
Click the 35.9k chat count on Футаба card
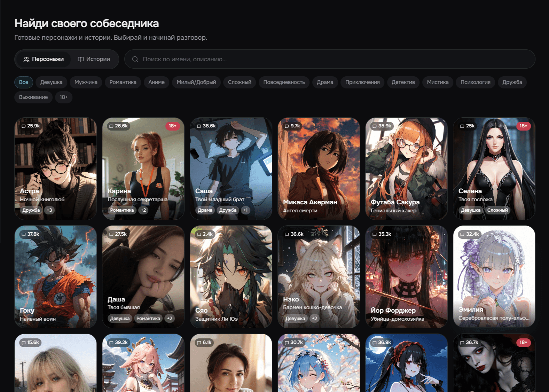382,126
